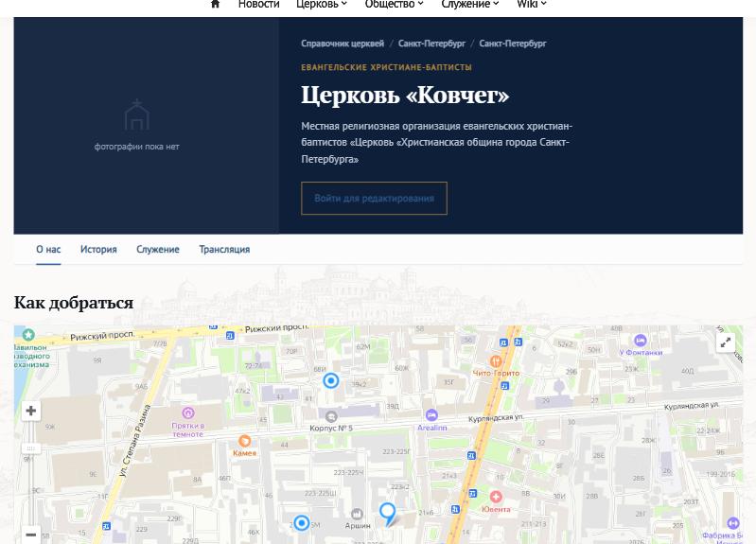Click Евангельские христиане-баптисты label
Screen dimensions: 756x544
click(386, 67)
